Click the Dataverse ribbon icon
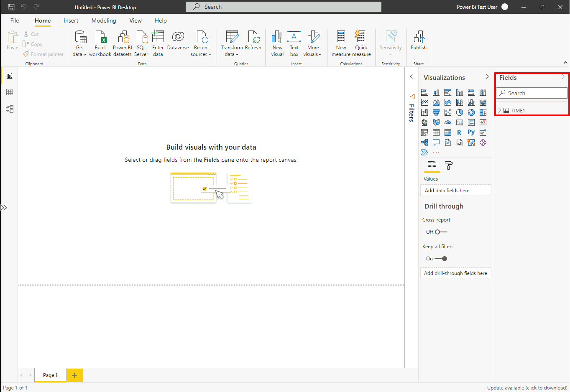 [x=178, y=41]
